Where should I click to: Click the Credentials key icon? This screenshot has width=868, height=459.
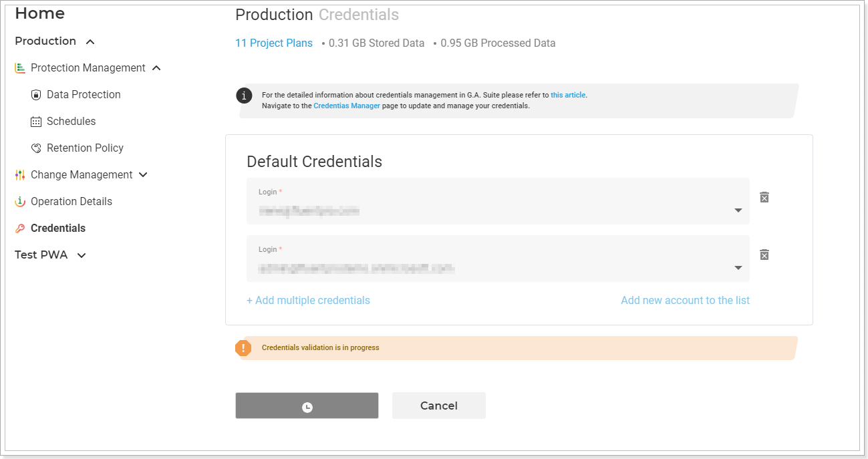tap(20, 228)
